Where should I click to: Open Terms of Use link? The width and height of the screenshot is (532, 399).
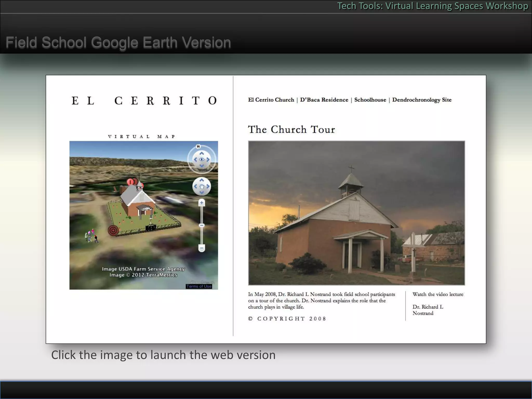pyautogui.click(x=199, y=286)
